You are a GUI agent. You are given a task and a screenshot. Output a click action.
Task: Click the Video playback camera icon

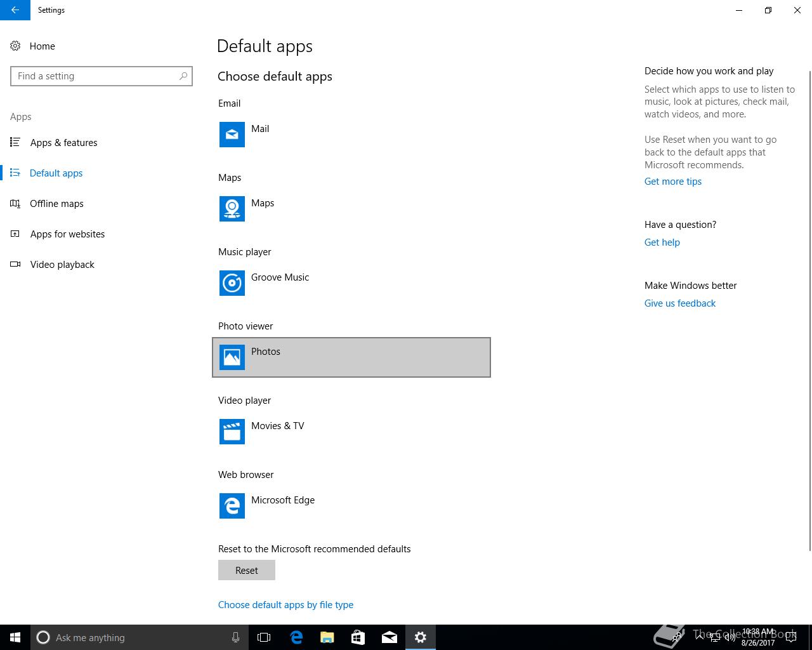pyautogui.click(x=15, y=265)
